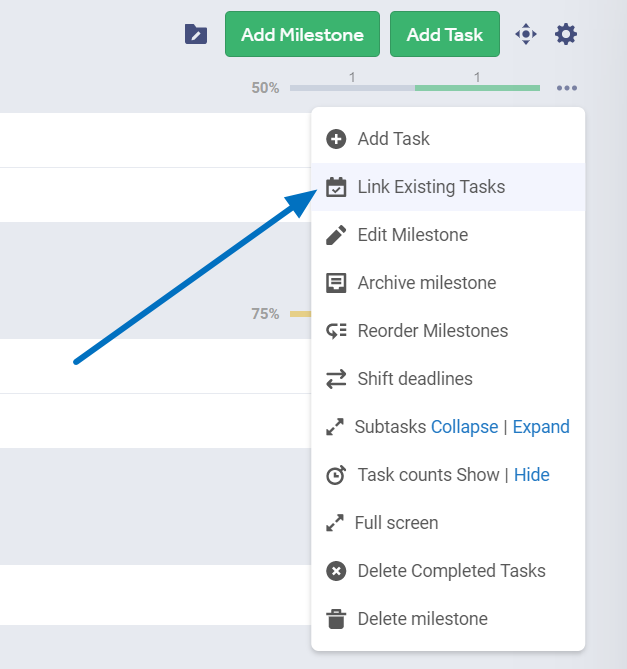Screen dimensions: 627x669
Task: Click the folder edit icon in toolbar
Action: pyautogui.click(x=196, y=35)
